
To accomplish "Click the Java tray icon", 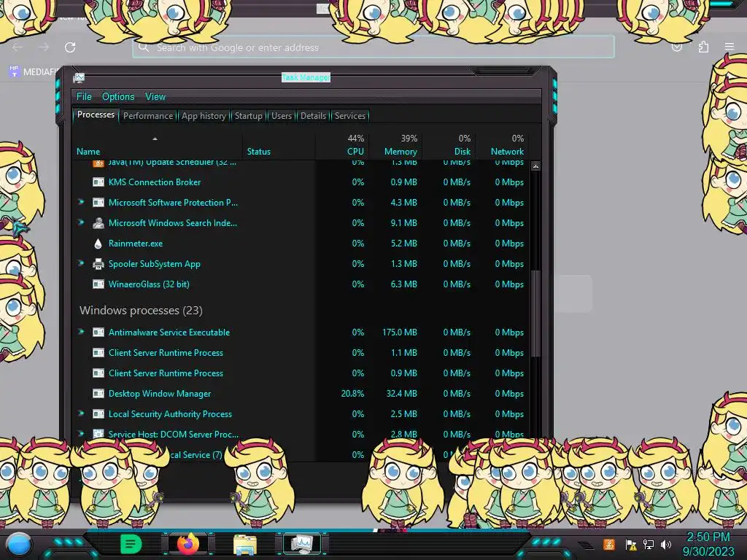I will coord(608,544).
